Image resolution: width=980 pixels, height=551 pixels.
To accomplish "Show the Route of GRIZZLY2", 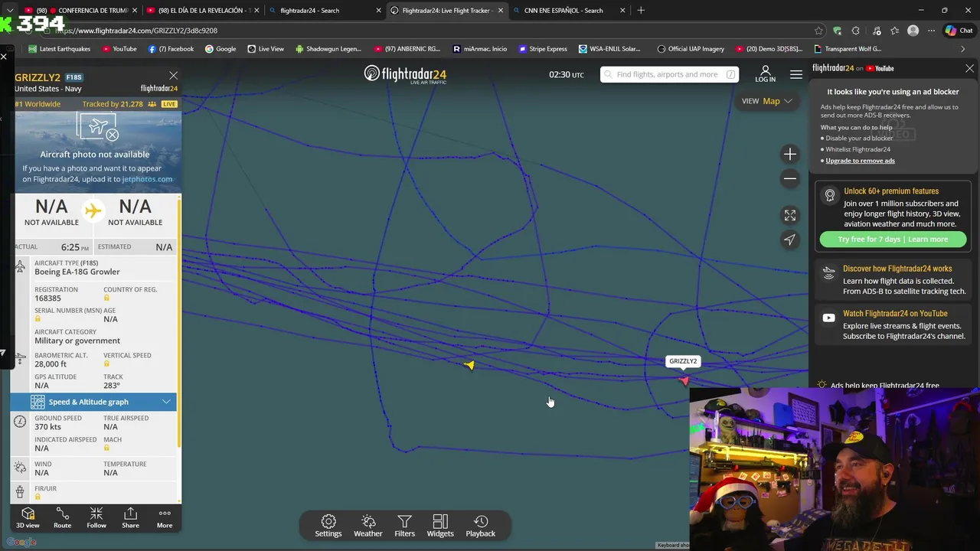I will 62,517.
